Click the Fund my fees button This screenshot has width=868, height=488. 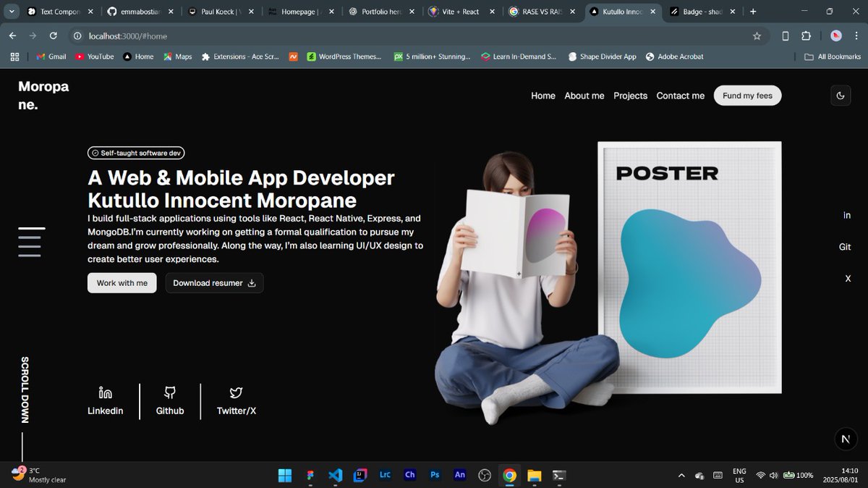coord(747,95)
